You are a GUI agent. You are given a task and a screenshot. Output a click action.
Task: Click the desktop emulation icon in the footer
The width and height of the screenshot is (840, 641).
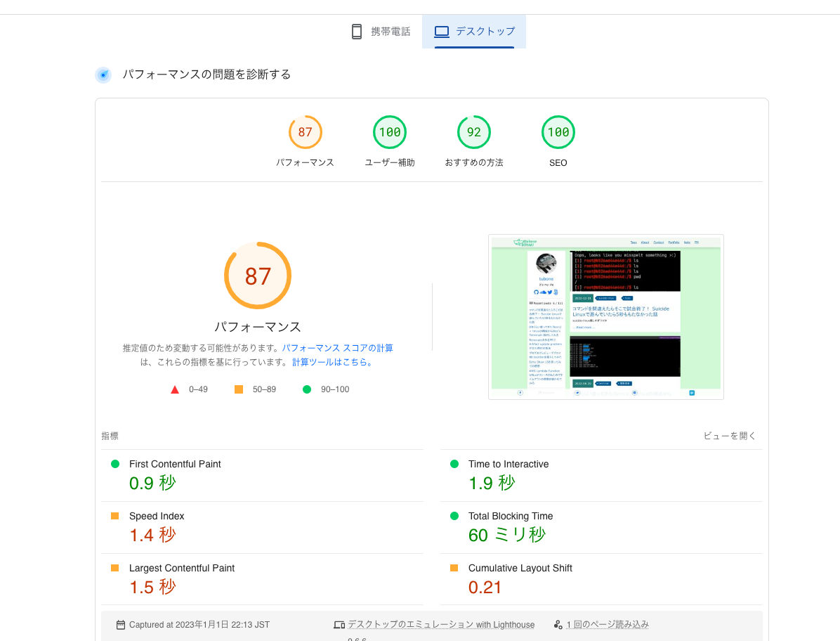pyautogui.click(x=339, y=624)
